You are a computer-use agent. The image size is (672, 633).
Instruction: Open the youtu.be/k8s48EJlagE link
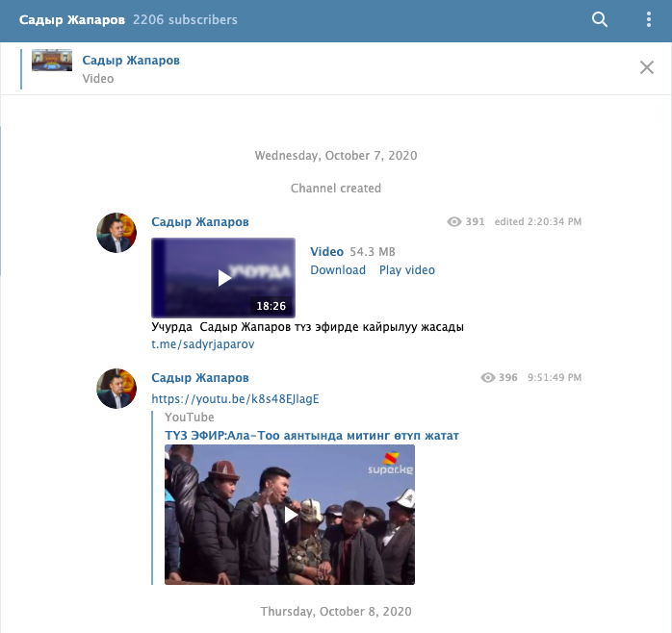pyautogui.click(x=235, y=398)
